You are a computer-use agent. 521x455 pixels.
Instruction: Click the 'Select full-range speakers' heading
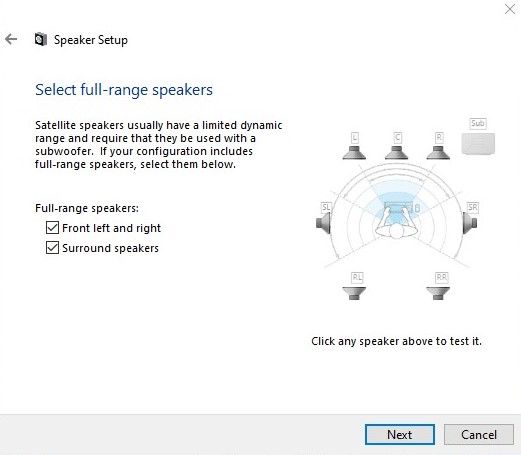tap(124, 90)
